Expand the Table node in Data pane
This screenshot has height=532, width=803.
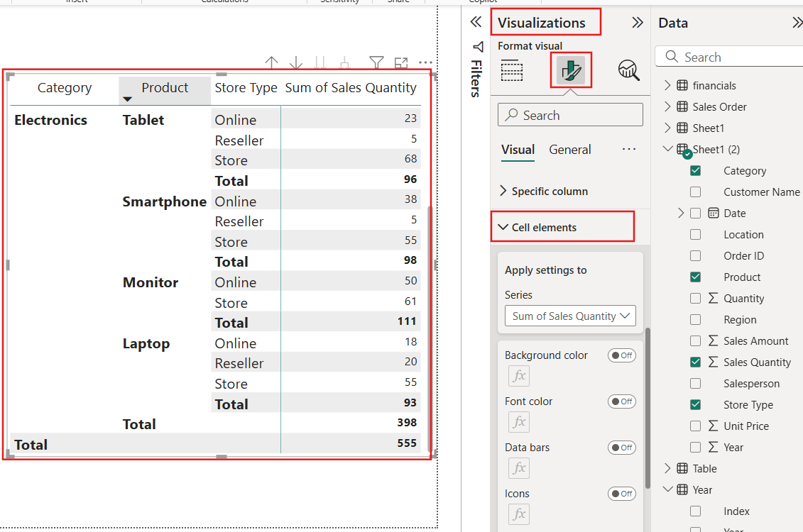point(667,468)
